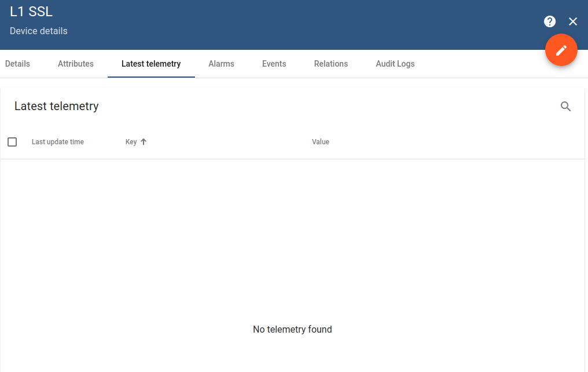Sort by Key column header
This screenshot has width=588, height=372.
pos(131,142)
